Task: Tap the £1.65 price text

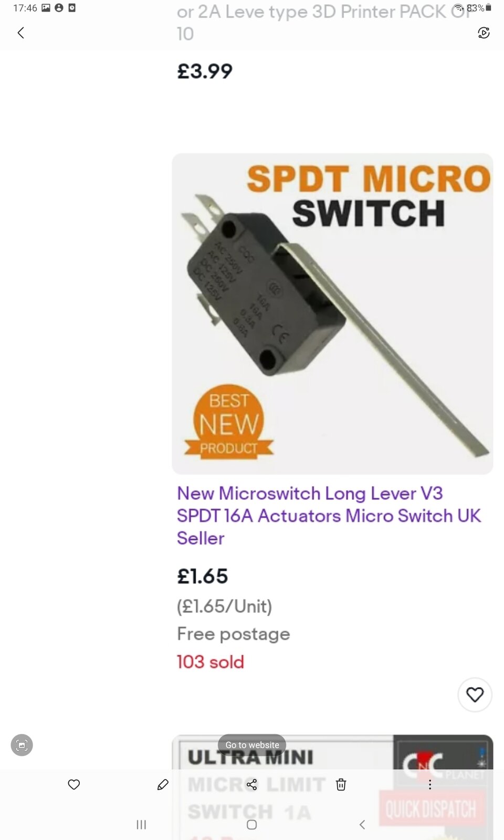Action: point(202,576)
